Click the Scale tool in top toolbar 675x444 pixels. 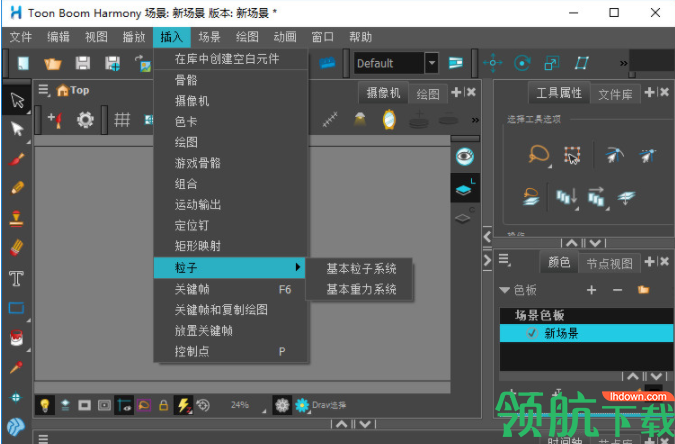(x=551, y=63)
